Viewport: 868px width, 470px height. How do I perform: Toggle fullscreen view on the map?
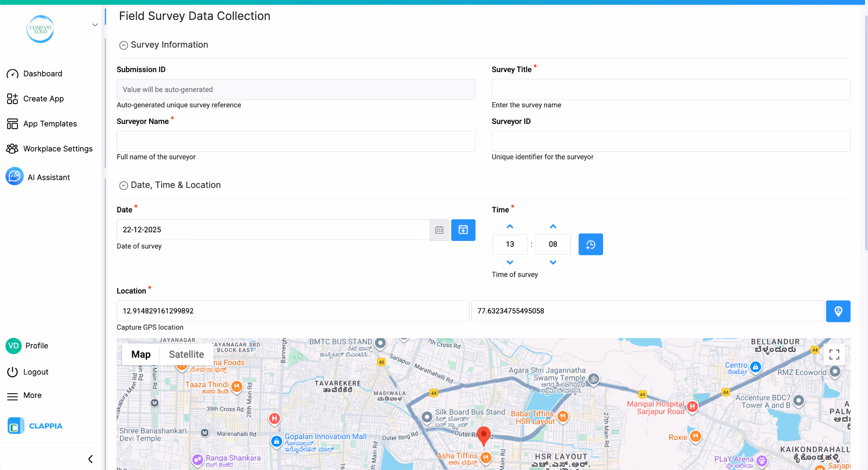pyautogui.click(x=834, y=355)
